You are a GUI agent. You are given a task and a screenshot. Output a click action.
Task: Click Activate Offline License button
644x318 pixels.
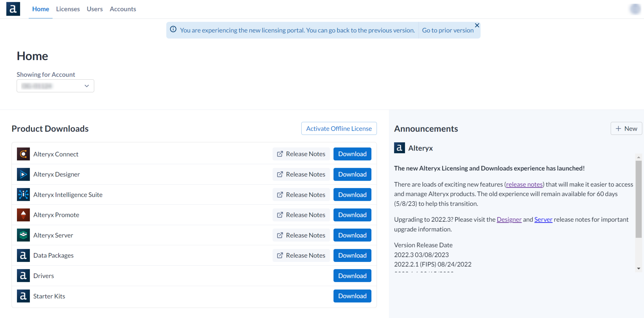pyautogui.click(x=339, y=128)
